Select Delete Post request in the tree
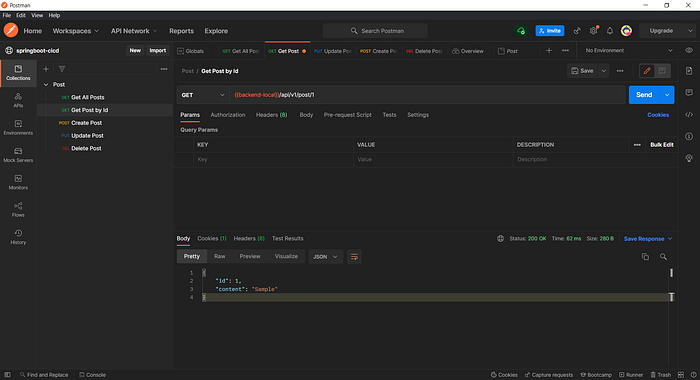The height and width of the screenshot is (380, 700). (86, 148)
